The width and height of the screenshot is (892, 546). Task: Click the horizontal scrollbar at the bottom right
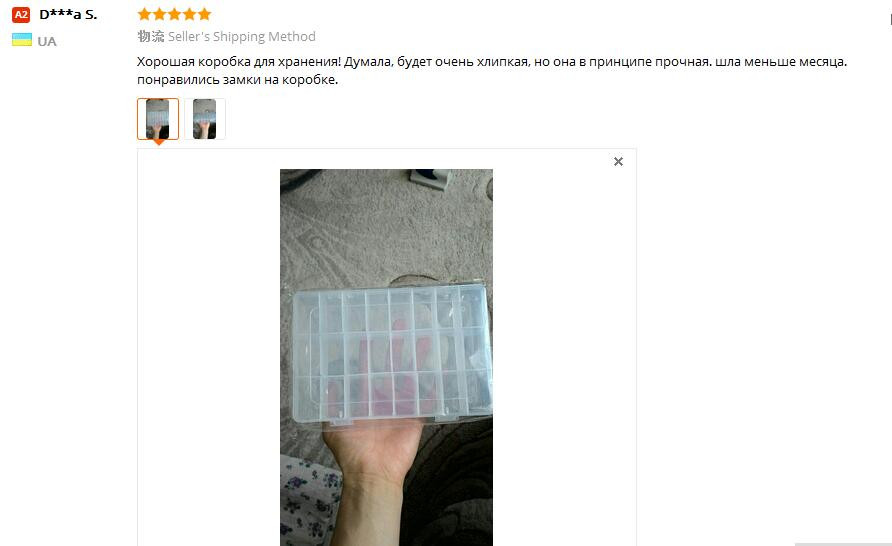click(843, 544)
